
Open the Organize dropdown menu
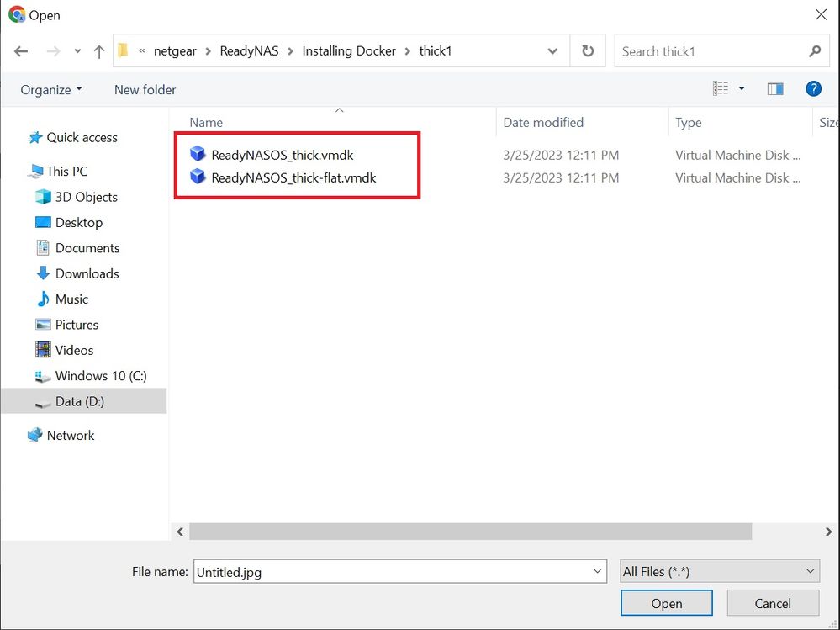pyautogui.click(x=51, y=89)
